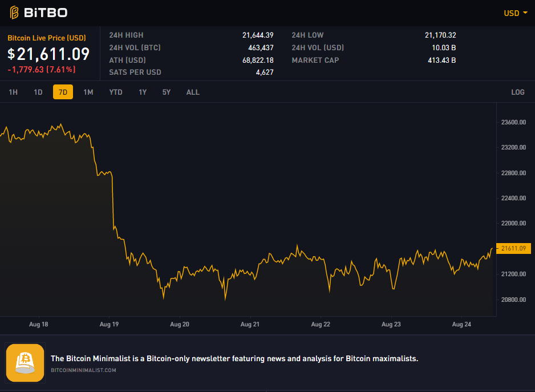The width and height of the screenshot is (535, 392).
Task: Toggle LOG scale on chart
Action: pos(517,92)
